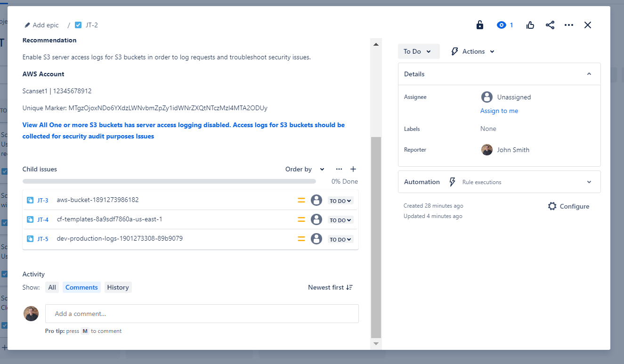Click the plus icon to add child issue

tap(353, 169)
